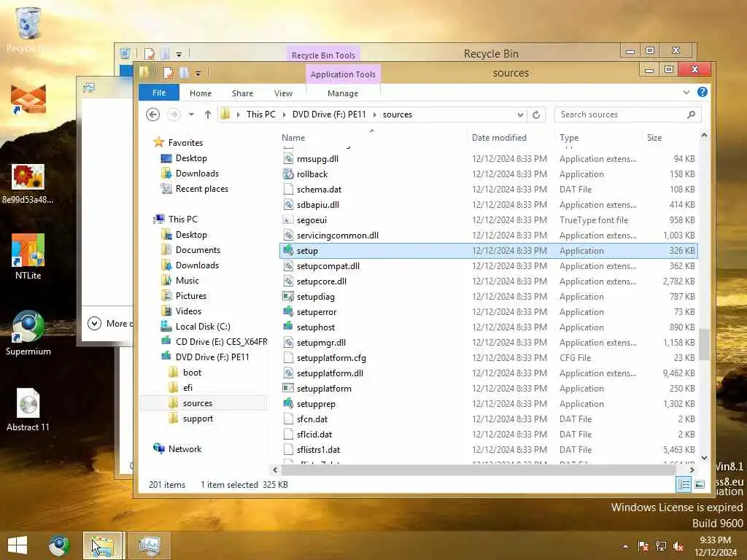Sort by Date modified column header
The width and height of the screenshot is (747, 560).
[499, 138]
